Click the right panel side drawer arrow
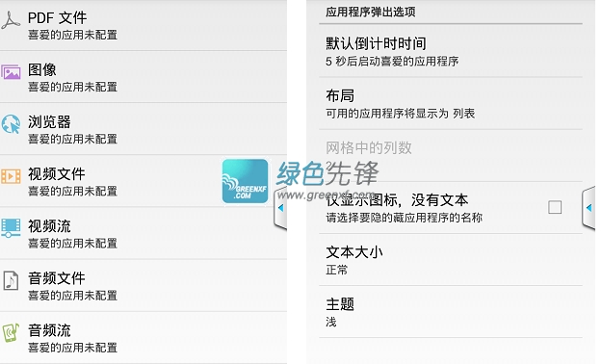 (589, 208)
